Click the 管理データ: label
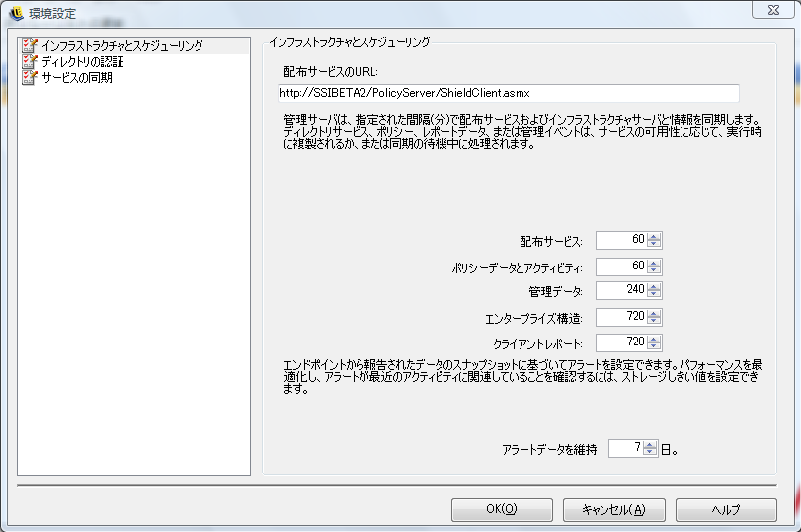Image resolution: width=801 pixels, height=532 pixels. pyautogui.click(x=555, y=291)
